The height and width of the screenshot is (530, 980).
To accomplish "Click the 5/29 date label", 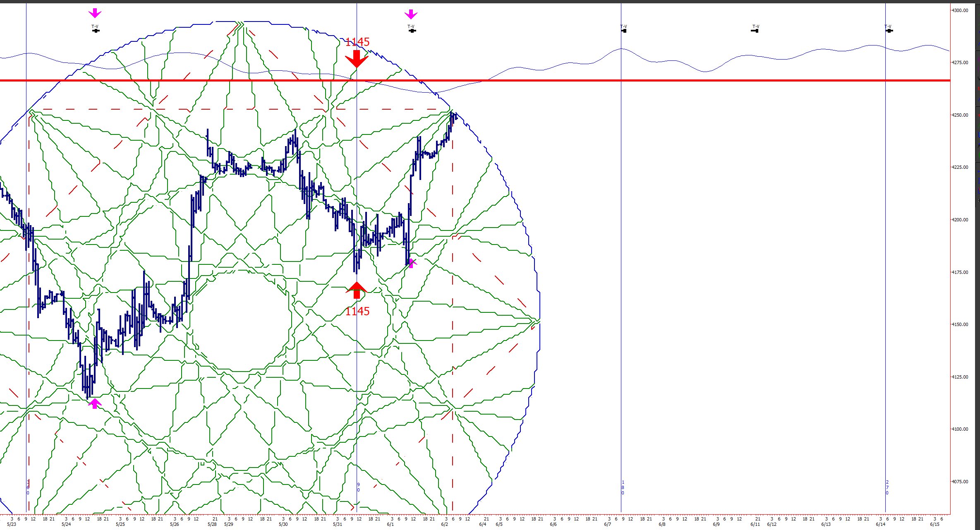I will [229, 525].
